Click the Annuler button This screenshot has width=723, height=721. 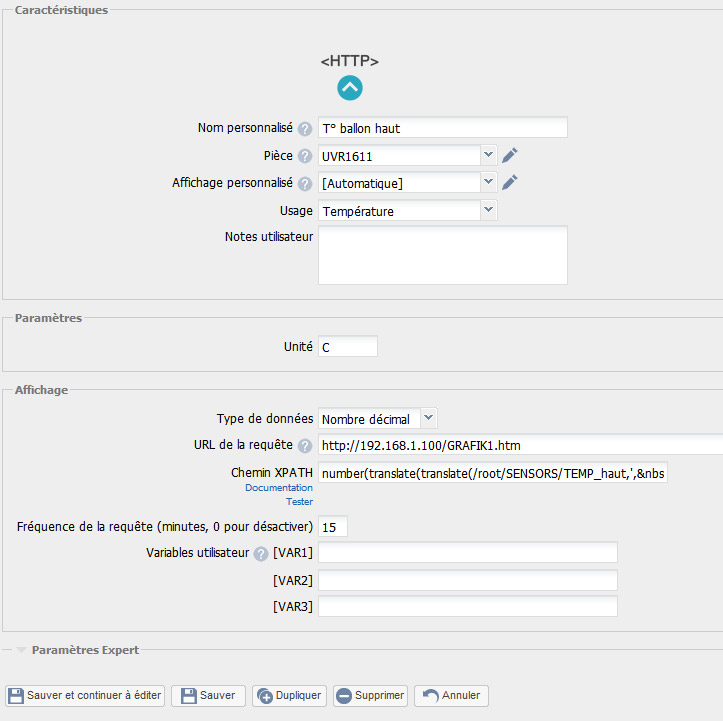tap(451, 696)
